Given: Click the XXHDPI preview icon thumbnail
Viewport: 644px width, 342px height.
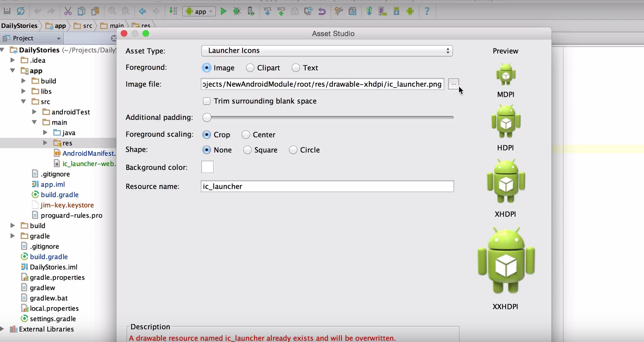Looking at the screenshot, I should point(506,261).
